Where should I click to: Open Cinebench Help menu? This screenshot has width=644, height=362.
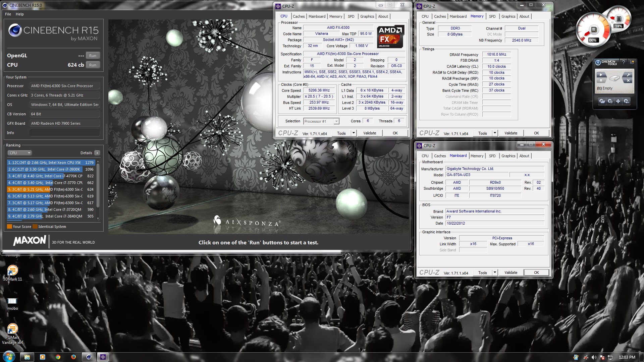pos(20,14)
